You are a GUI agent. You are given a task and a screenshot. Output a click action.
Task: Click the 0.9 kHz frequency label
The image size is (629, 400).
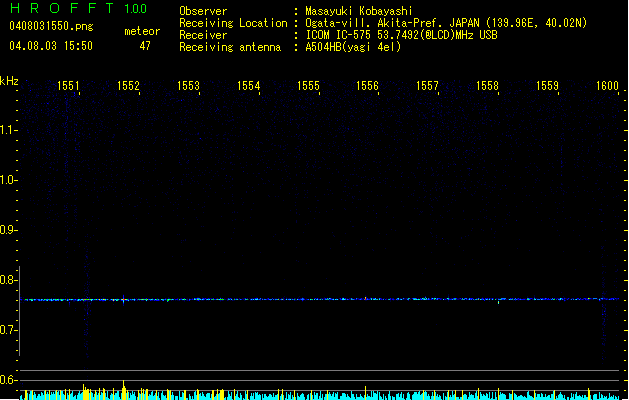coord(8,230)
